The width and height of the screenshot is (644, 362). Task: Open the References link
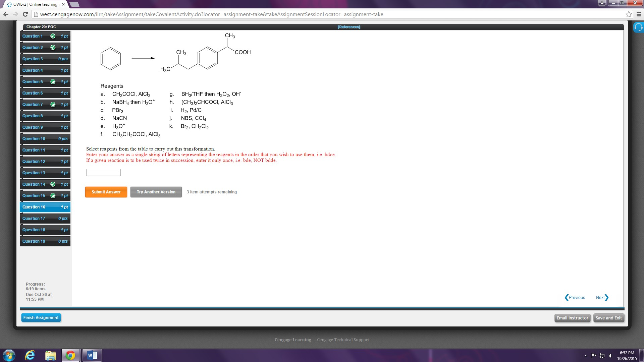pyautogui.click(x=349, y=27)
